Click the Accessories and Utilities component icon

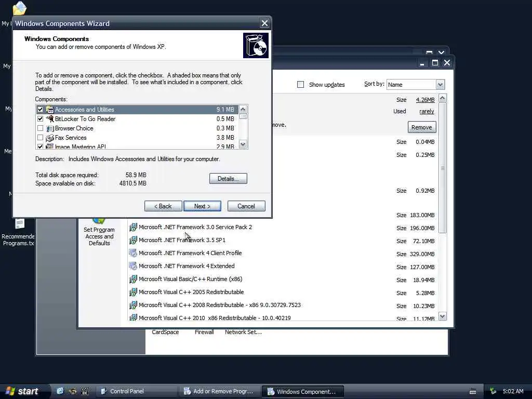click(50, 110)
